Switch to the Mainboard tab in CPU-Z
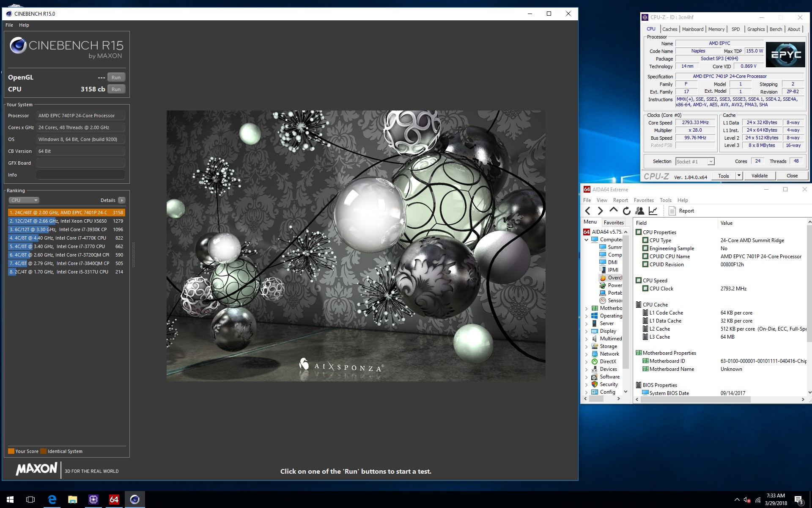This screenshot has height=508, width=812. (x=693, y=29)
